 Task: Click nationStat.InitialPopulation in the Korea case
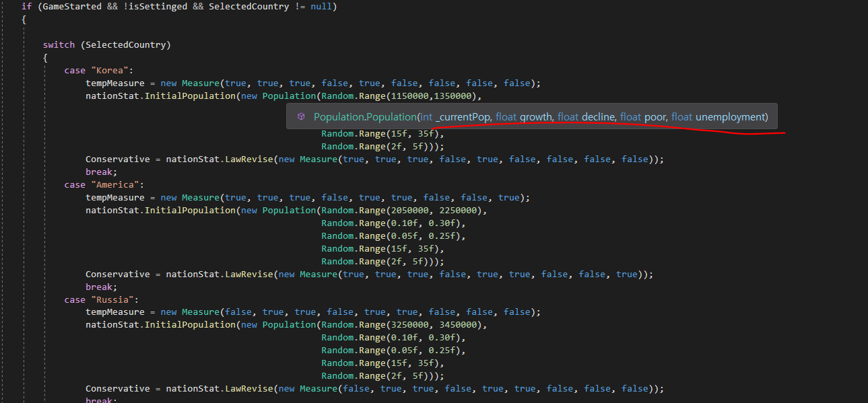160,96
